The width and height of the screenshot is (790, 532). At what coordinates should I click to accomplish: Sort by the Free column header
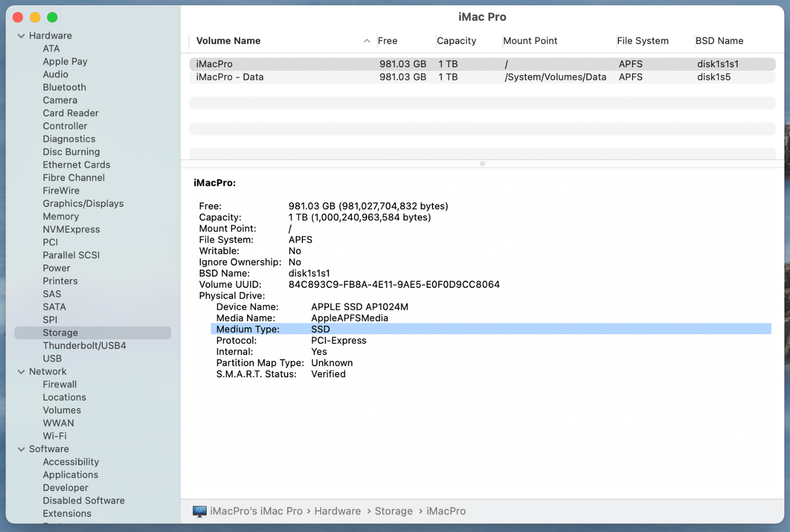coord(388,41)
